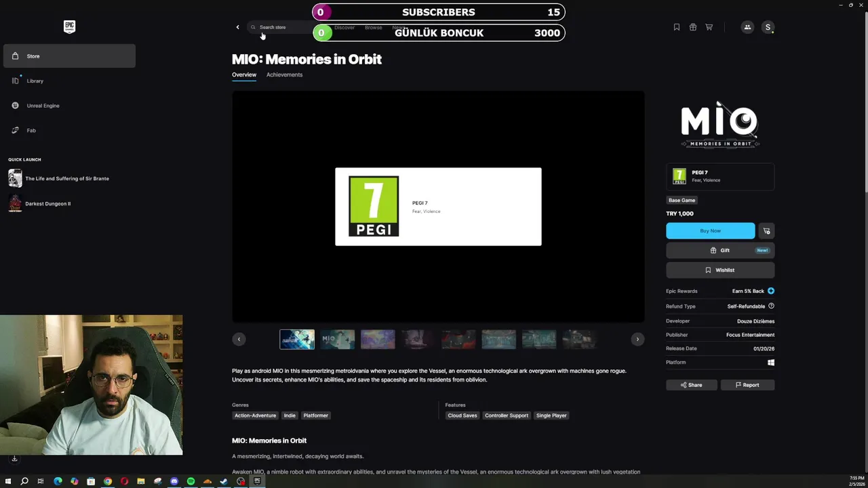The width and height of the screenshot is (868, 488).
Task: Open the shopping cart icon in header
Action: [709, 27]
